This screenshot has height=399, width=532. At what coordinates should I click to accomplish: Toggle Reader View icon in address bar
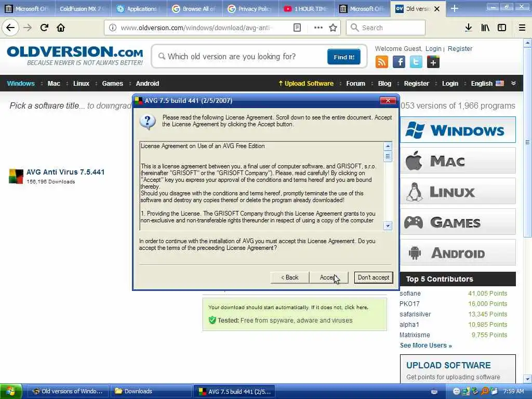(x=297, y=28)
